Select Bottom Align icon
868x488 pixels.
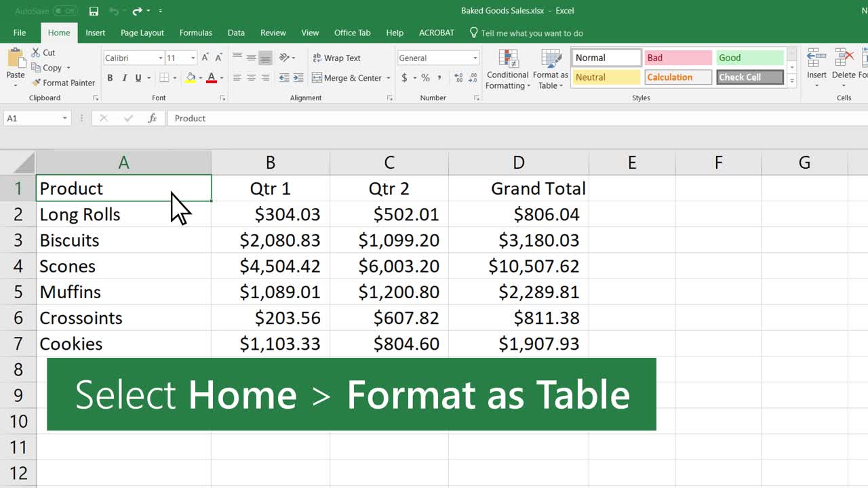coord(265,58)
